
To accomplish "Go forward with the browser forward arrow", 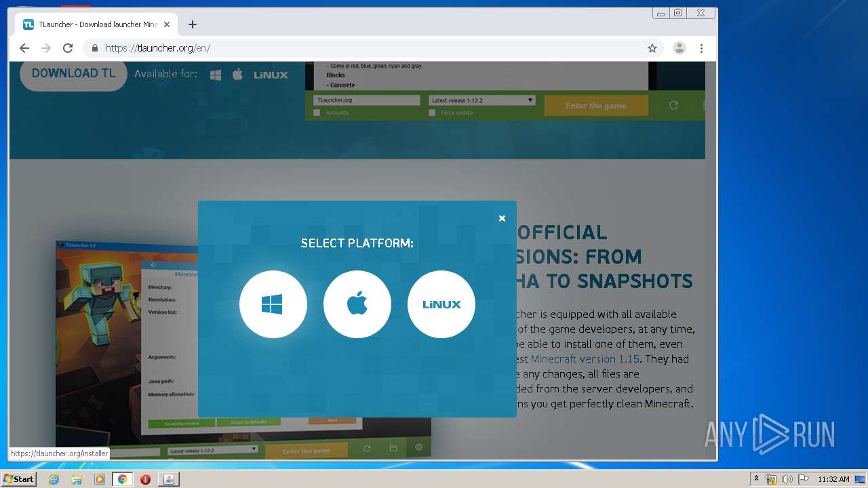I will [46, 48].
